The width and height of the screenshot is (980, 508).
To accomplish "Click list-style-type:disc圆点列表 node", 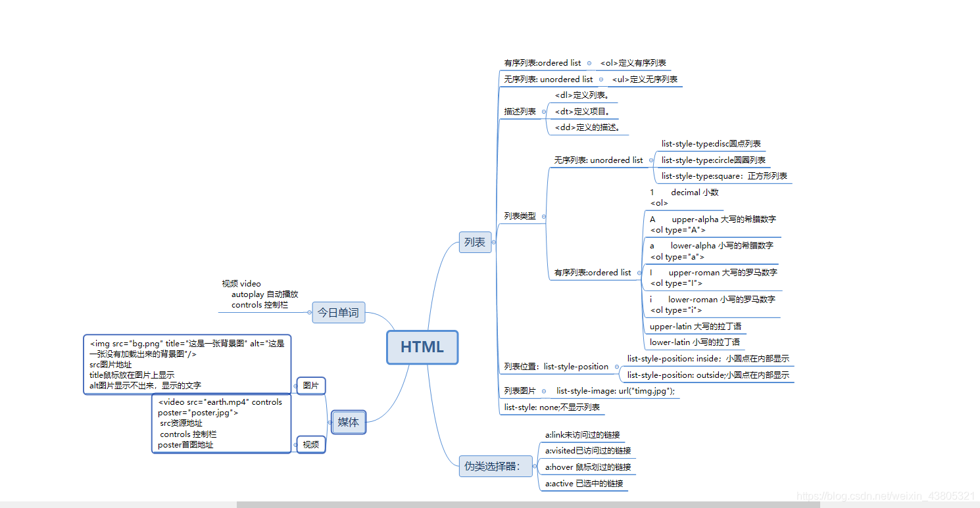I will click(711, 144).
